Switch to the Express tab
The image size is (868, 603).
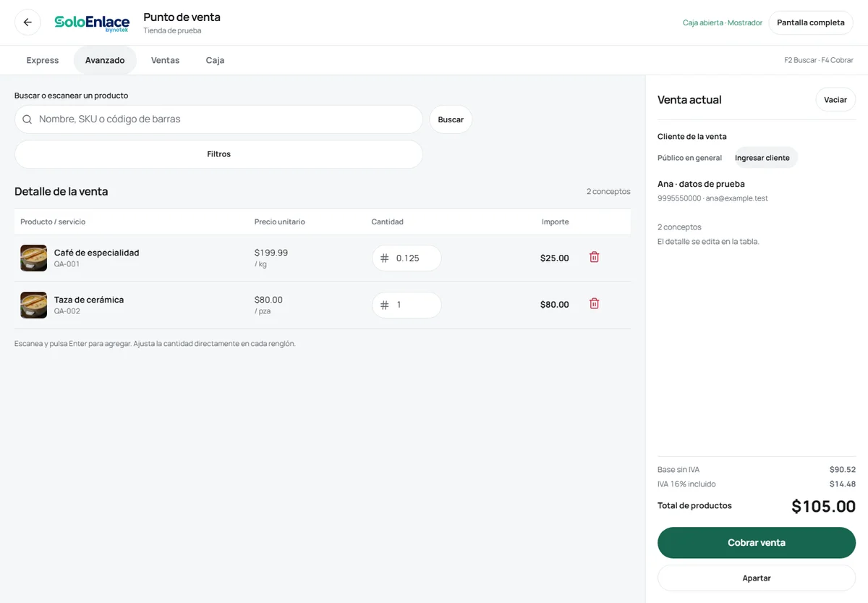[43, 60]
